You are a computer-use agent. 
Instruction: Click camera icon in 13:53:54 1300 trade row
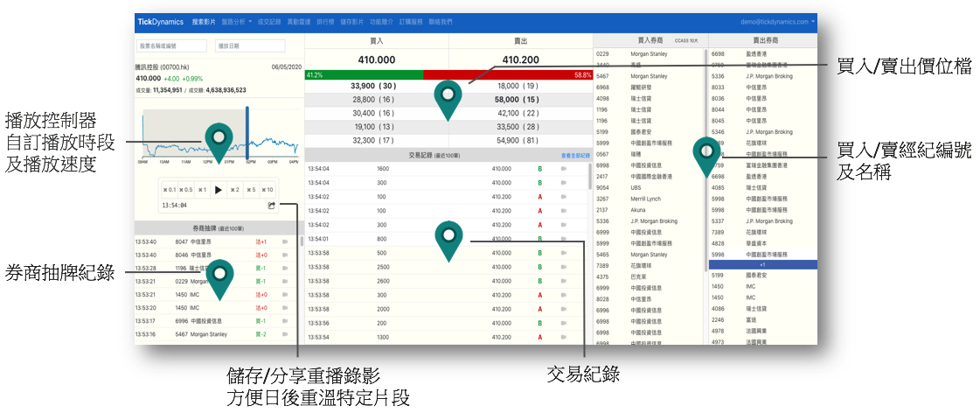[x=565, y=338]
